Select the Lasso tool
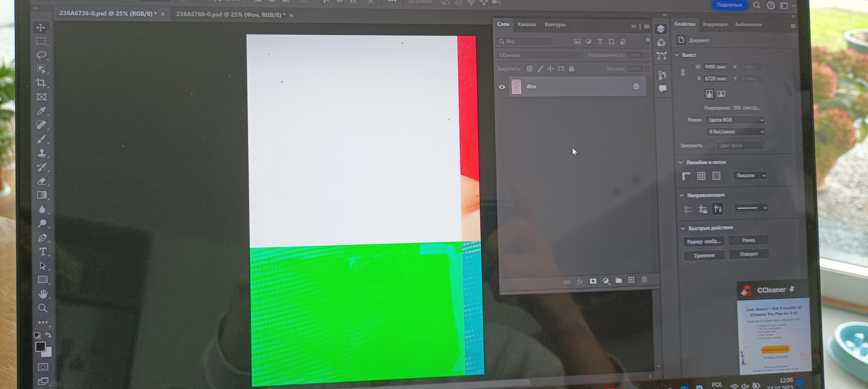Image resolution: width=868 pixels, height=389 pixels. tap(41, 55)
